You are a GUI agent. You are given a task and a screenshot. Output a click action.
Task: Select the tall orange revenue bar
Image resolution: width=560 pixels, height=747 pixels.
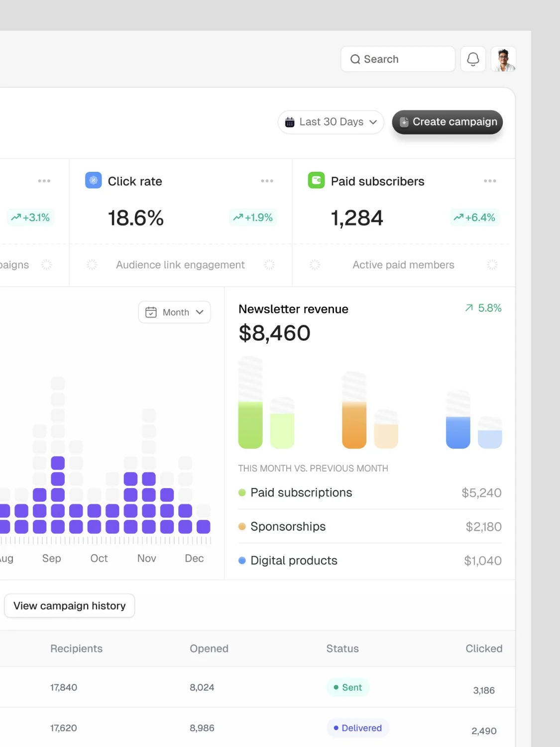point(354,410)
